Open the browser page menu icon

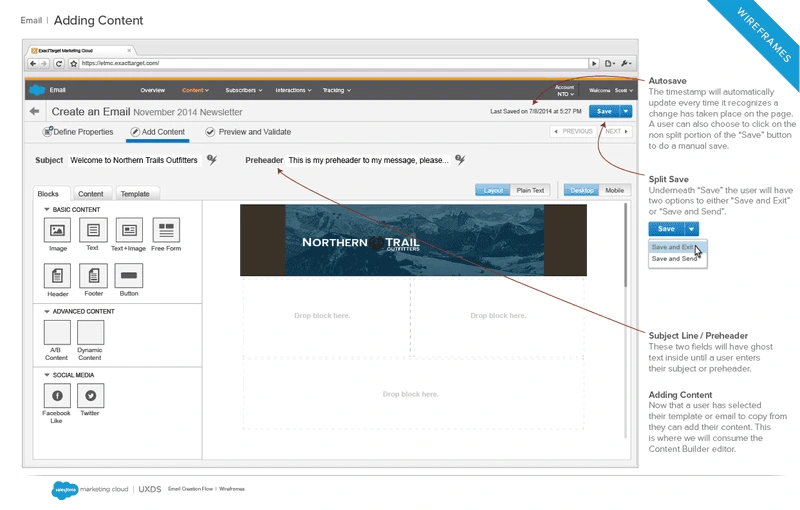tap(610, 63)
